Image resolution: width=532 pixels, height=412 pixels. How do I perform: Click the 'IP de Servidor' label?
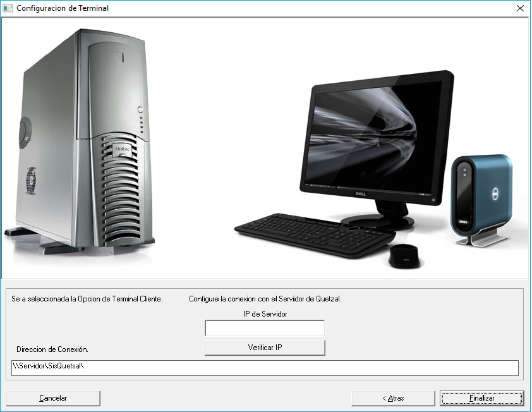point(265,314)
